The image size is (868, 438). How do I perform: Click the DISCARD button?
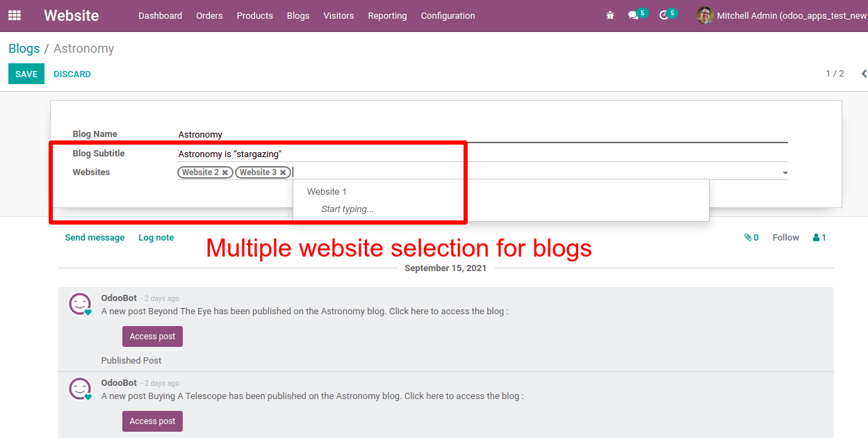point(72,74)
